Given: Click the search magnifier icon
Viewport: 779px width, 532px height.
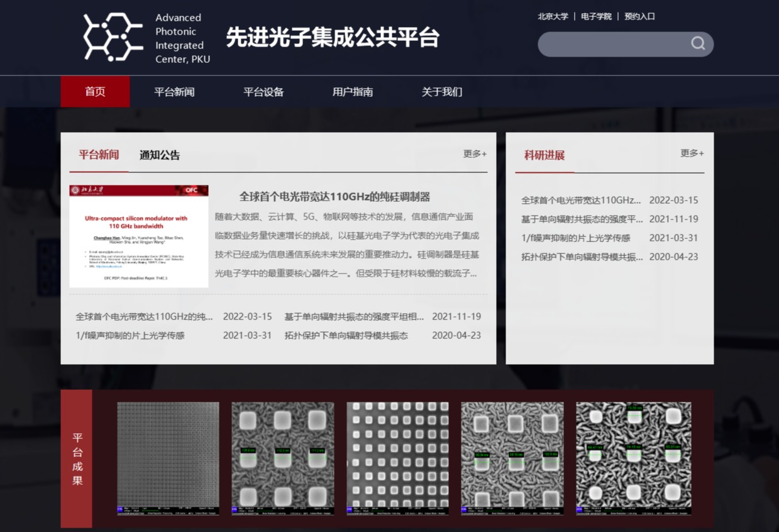Looking at the screenshot, I should 698,43.
